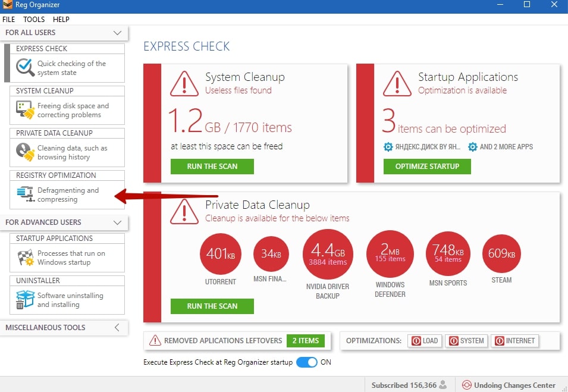This screenshot has width=568, height=392.
Task: Open the TOOLS menu
Action: pos(34,20)
